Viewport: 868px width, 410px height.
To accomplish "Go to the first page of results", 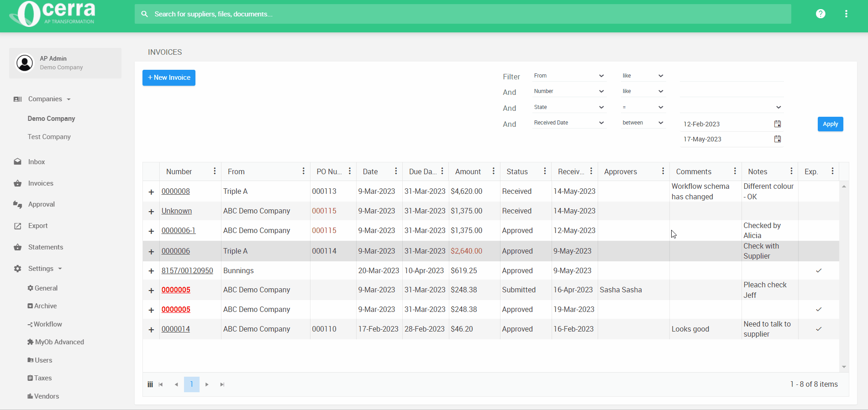I will click(161, 384).
